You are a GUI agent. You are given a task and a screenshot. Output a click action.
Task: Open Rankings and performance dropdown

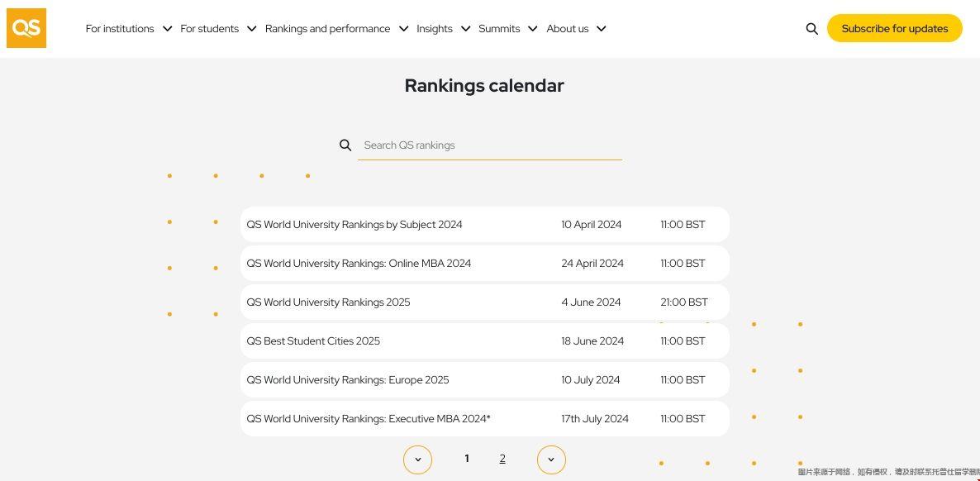pyautogui.click(x=336, y=29)
